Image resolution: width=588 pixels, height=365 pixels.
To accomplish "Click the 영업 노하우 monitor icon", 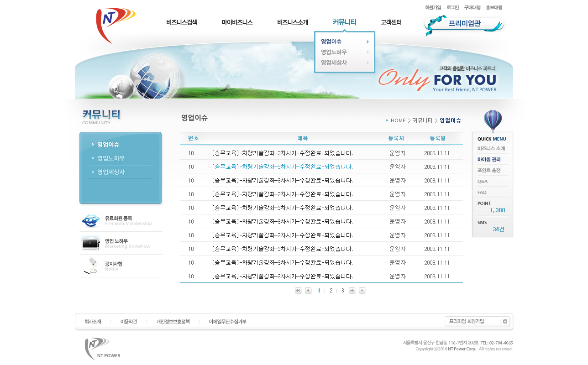I will click(x=91, y=243).
